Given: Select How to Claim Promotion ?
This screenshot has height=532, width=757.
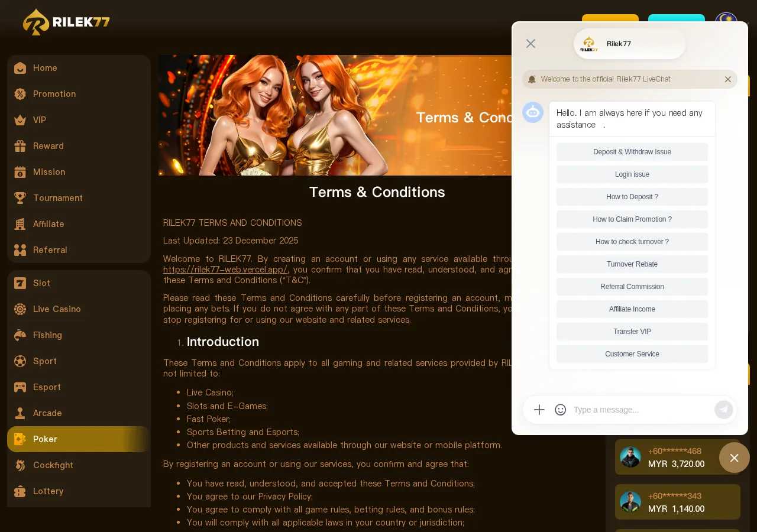Looking at the screenshot, I should tap(632, 219).
